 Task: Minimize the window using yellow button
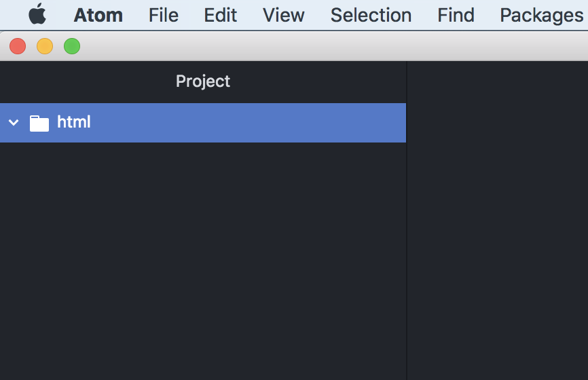coord(45,46)
